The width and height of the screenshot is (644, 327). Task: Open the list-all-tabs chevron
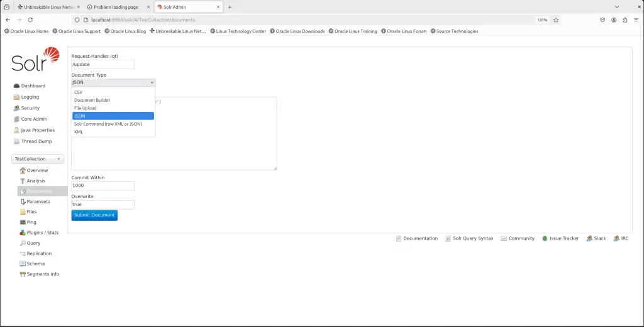point(616,7)
